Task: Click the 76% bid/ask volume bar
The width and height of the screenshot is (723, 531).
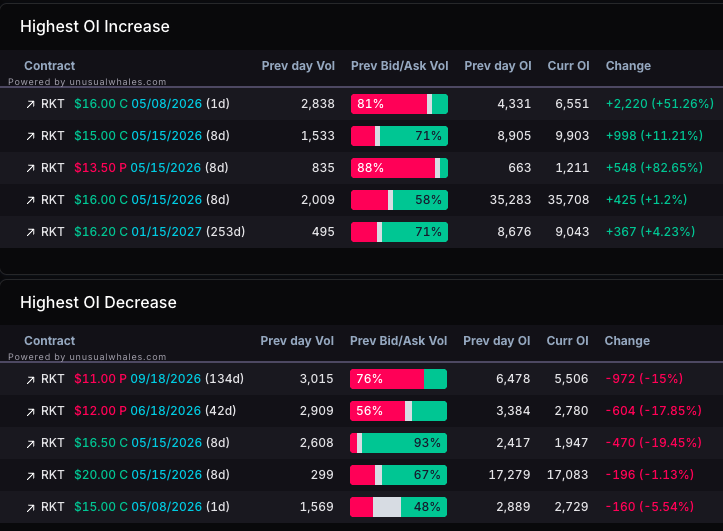Action: (398, 379)
